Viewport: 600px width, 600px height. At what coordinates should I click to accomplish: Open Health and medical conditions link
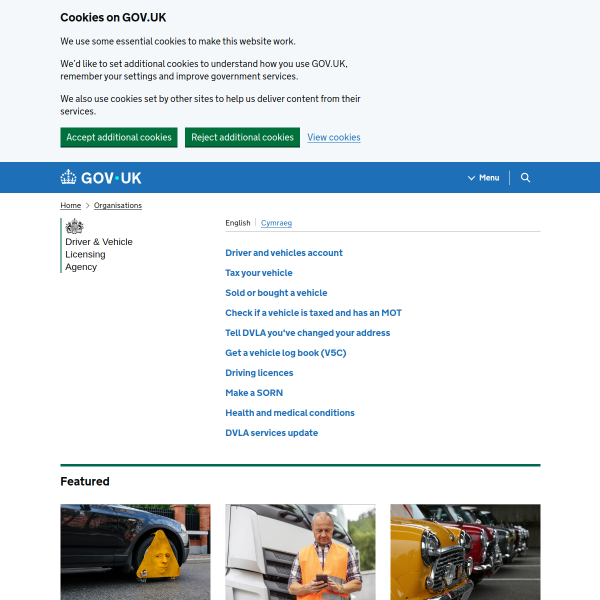290,413
